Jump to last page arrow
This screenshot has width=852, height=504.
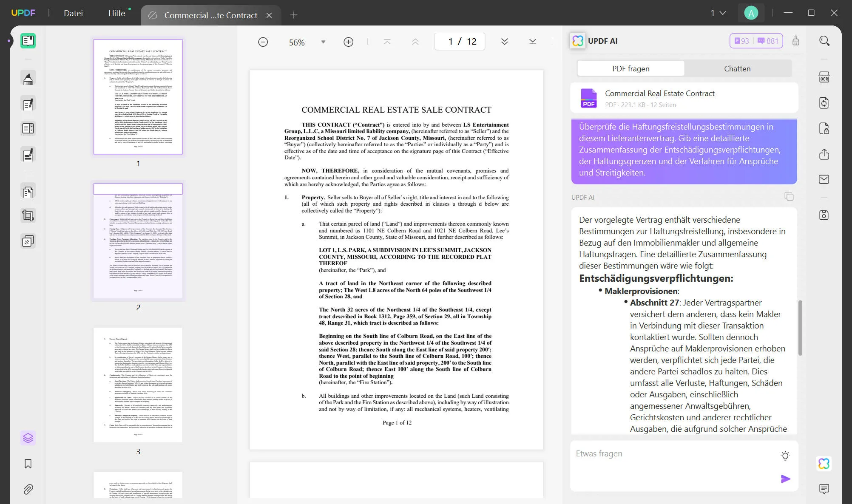[532, 42]
